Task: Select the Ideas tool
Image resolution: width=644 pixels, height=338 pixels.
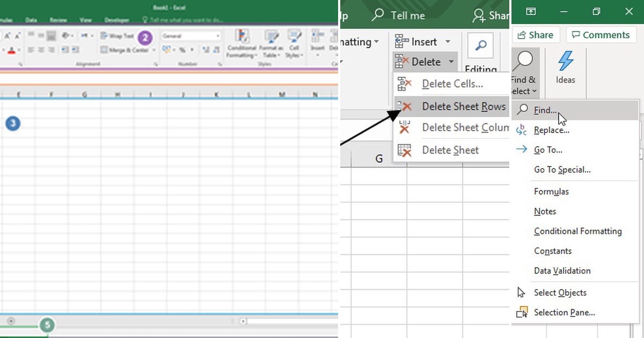Action: click(x=565, y=69)
